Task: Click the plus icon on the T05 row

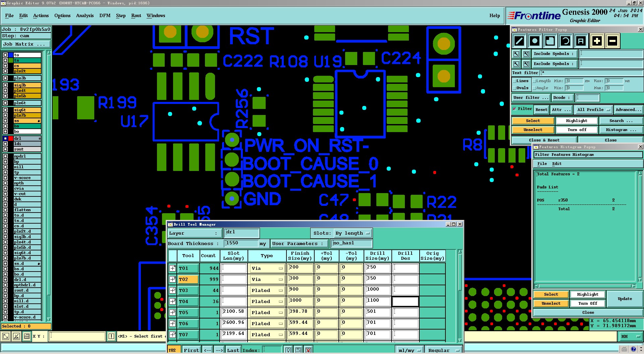Action: point(172,312)
